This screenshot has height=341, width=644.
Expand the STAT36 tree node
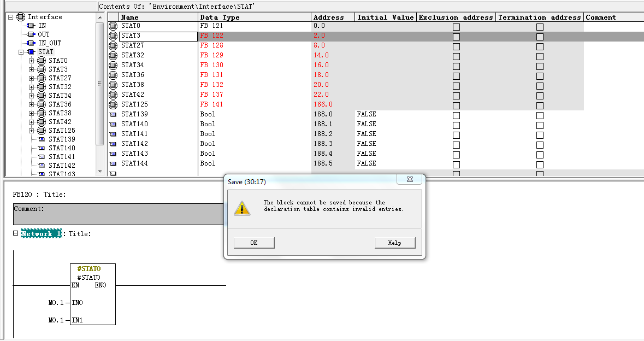(32, 104)
